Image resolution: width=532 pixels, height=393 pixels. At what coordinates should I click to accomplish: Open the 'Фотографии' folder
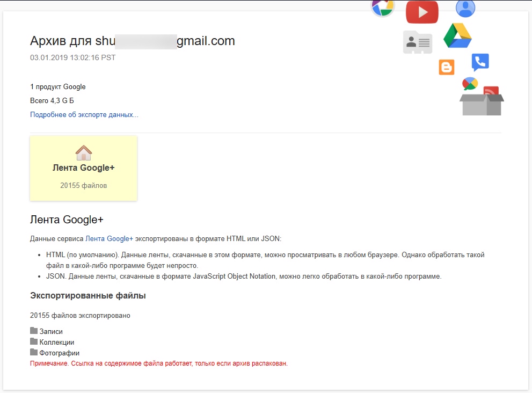pyautogui.click(x=59, y=353)
